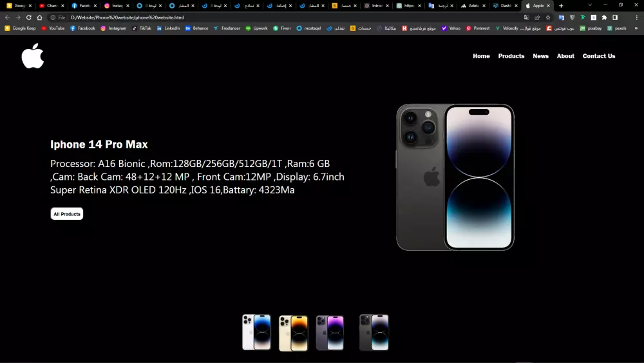Open the Yahoo bookmark
This screenshot has height=363, width=644.
451,28
